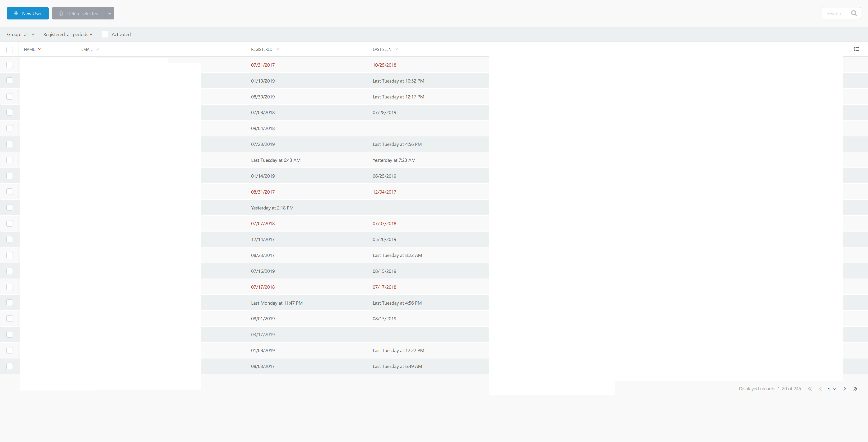Select the checkbox for the 07/31/2017 row

[9, 65]
